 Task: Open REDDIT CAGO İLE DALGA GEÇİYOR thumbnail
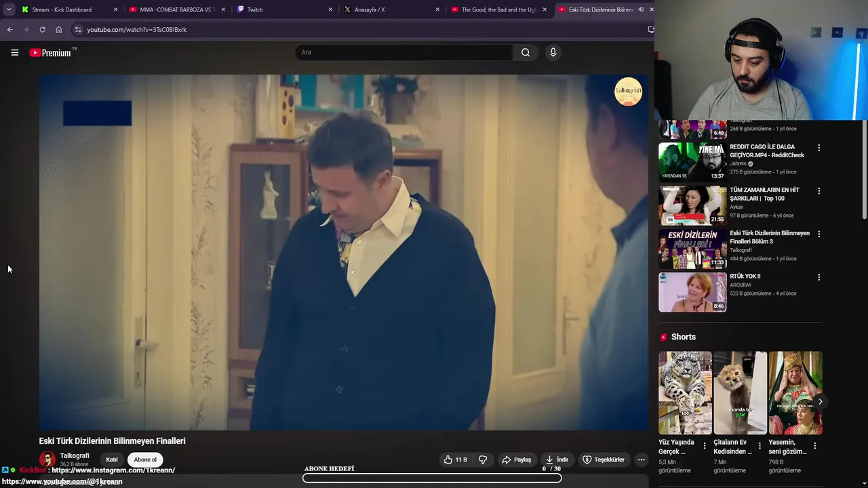pyautogui.click(x=692, y=161)
